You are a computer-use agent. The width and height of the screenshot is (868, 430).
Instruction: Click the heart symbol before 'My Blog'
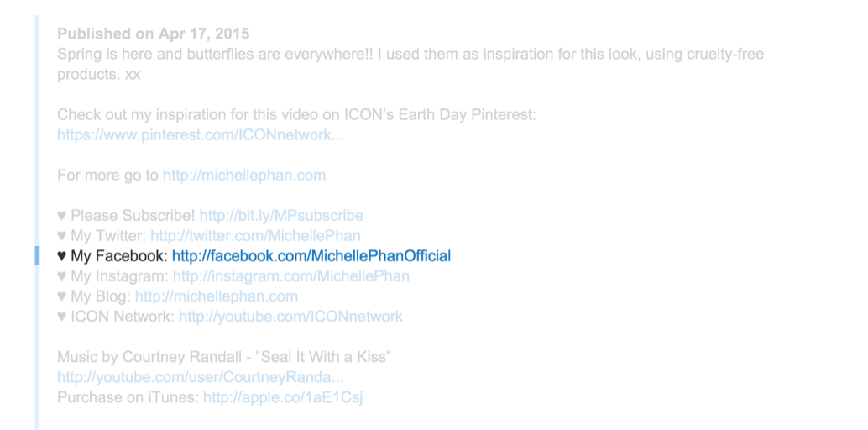coord(61,296)
